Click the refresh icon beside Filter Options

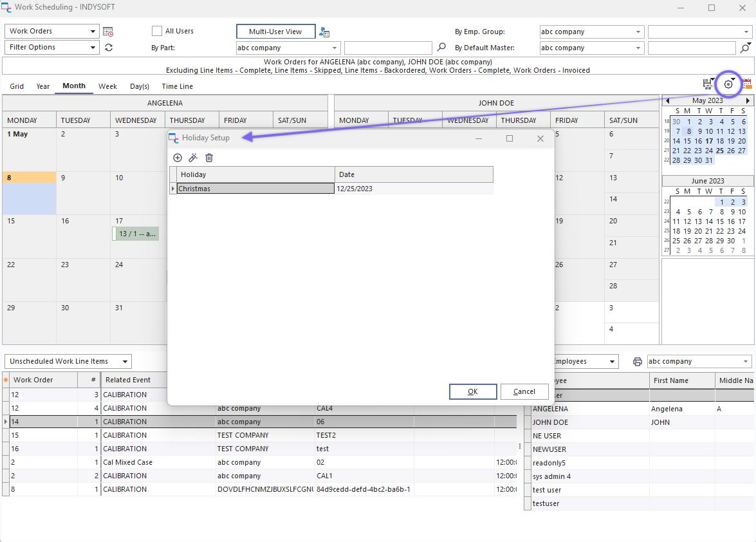(x=109, y=48)
